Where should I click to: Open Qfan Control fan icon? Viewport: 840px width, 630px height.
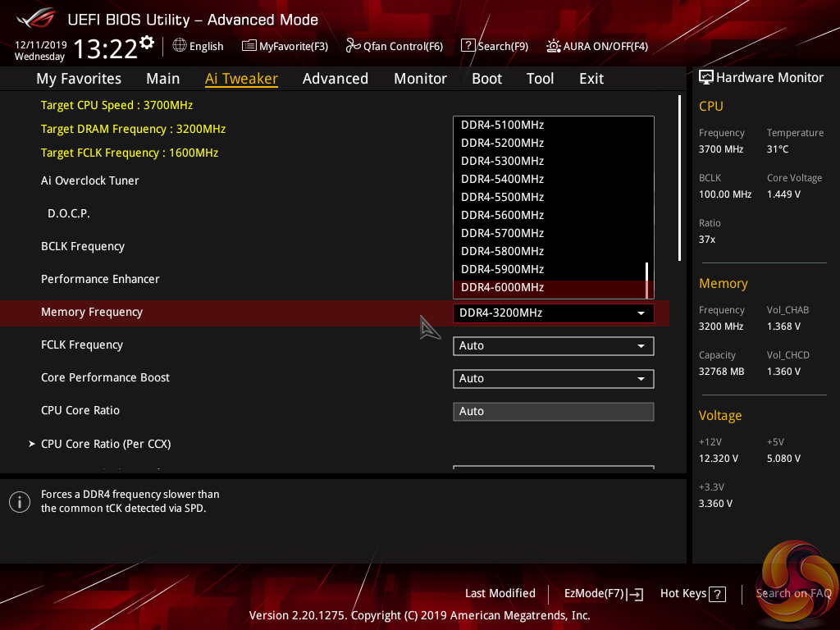coord(353,46)
